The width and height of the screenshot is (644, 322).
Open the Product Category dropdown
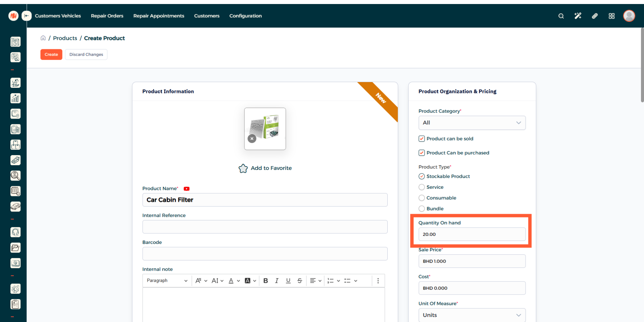472,123
